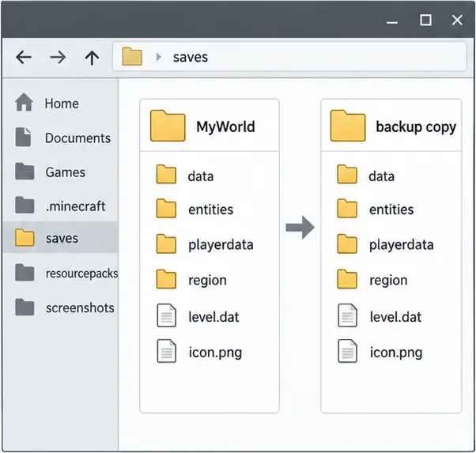
Task: Click the back arrow navigation icon
Action: (24, 57)
